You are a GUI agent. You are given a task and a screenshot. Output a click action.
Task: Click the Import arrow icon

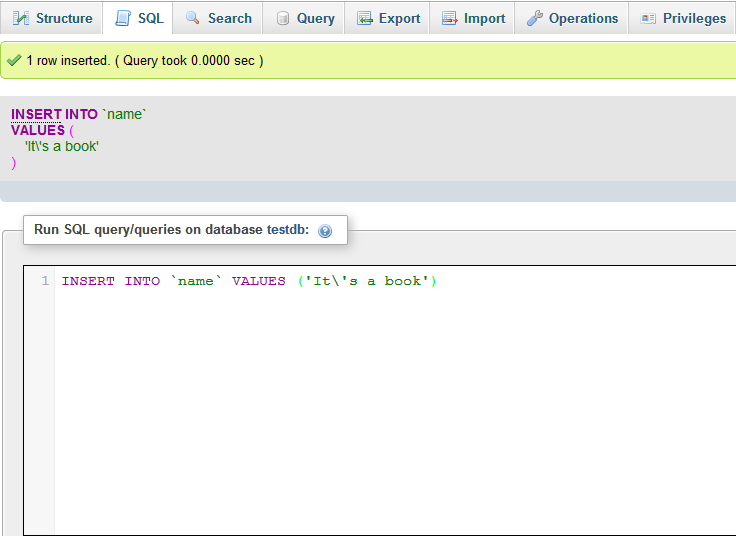(450, 18)
